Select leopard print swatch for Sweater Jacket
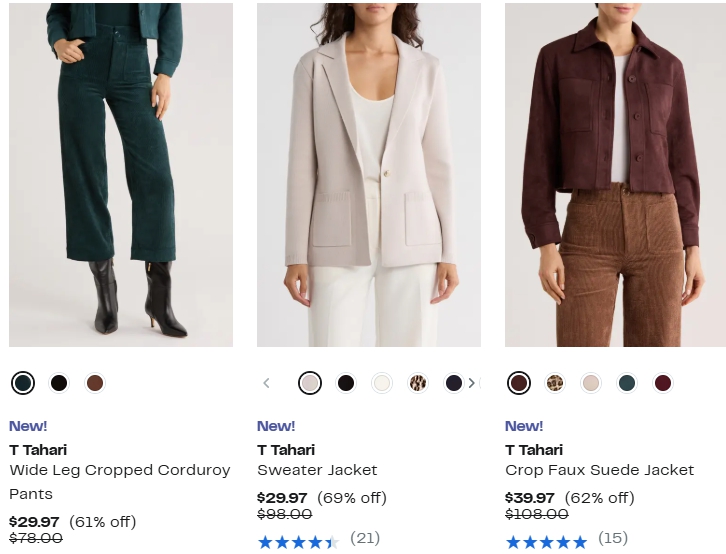Viewport: 726px width, 554px height. (418, 383)
